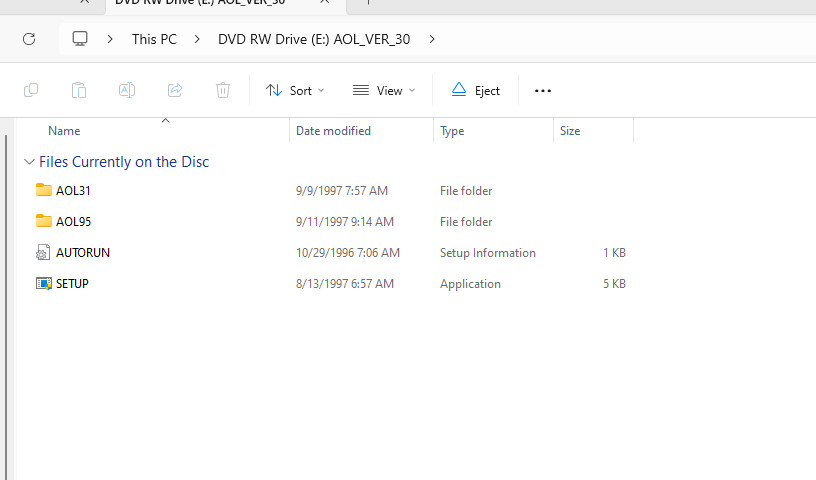Sort by the Name column header
The width and height of the screenshot is (816, 480).
[64, 131]
